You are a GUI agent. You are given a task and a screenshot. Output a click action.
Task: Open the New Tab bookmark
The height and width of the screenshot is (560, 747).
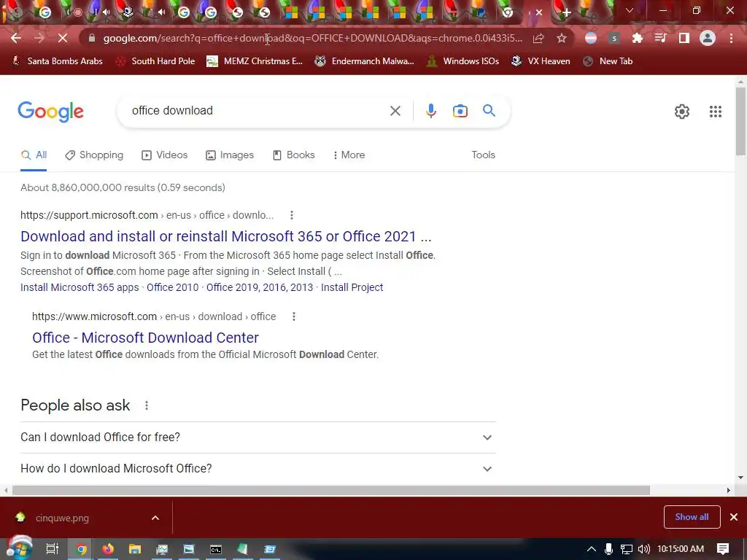608,61
